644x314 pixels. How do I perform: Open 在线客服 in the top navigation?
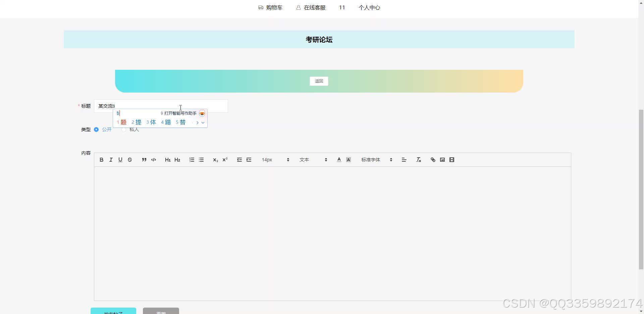[311, 8]
